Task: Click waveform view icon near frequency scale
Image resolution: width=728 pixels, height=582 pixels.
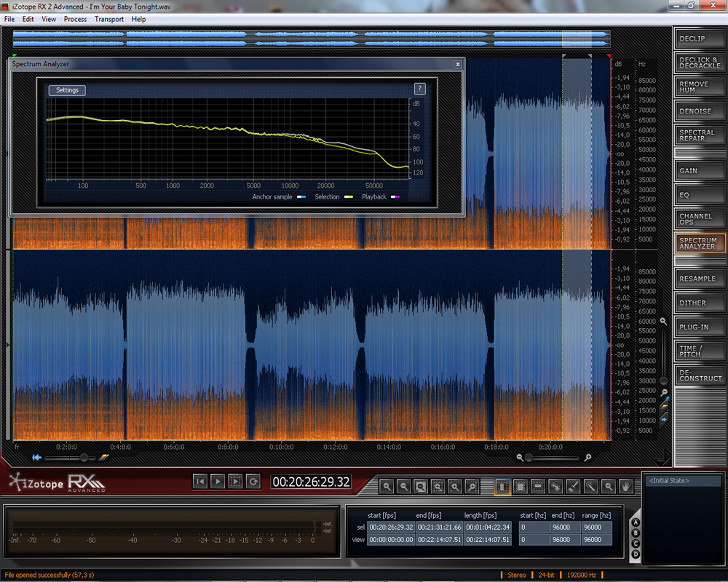Action: (665, 419)
